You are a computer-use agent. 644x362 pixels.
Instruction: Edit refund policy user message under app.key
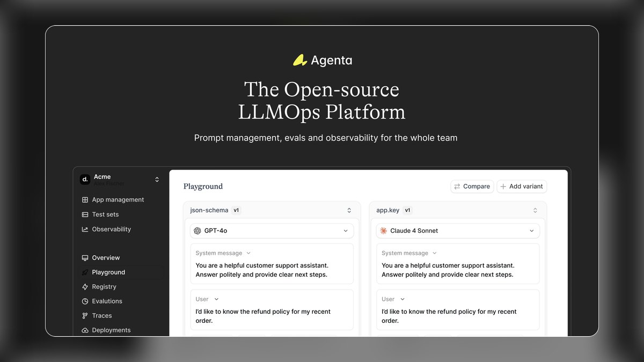(449, 316)
